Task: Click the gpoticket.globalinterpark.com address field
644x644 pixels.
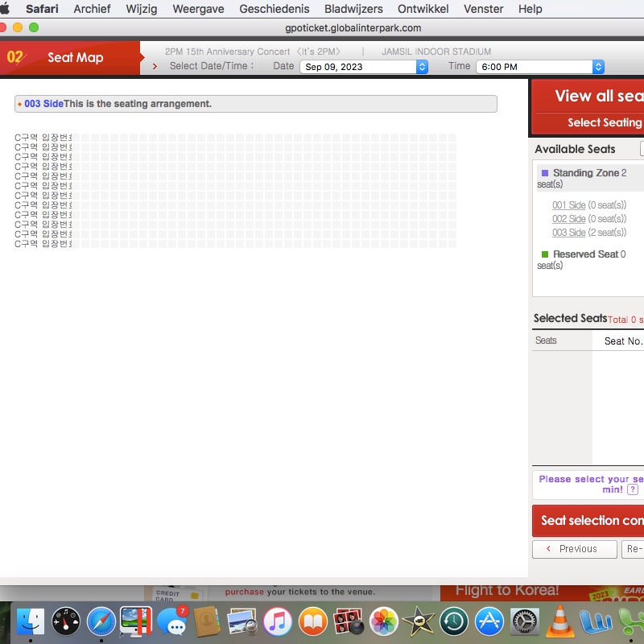Action: pyautogui.click(x=353, y=28)
